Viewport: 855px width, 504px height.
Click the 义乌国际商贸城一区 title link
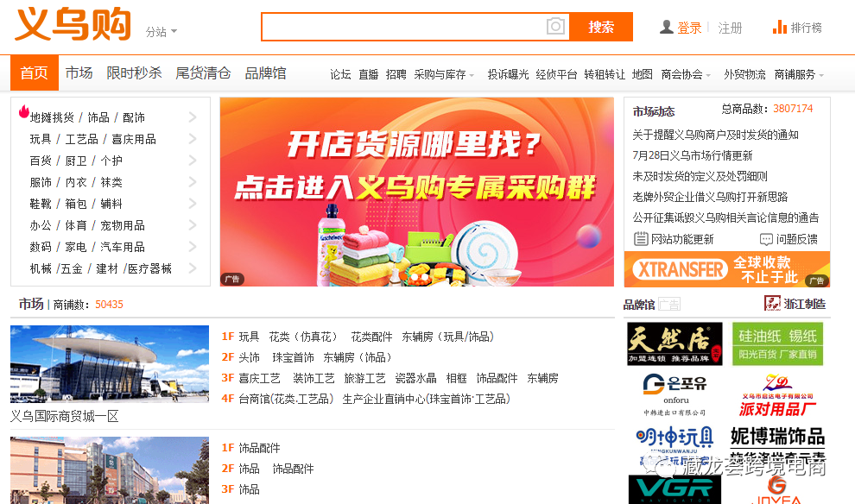click(x=65, y=416)
